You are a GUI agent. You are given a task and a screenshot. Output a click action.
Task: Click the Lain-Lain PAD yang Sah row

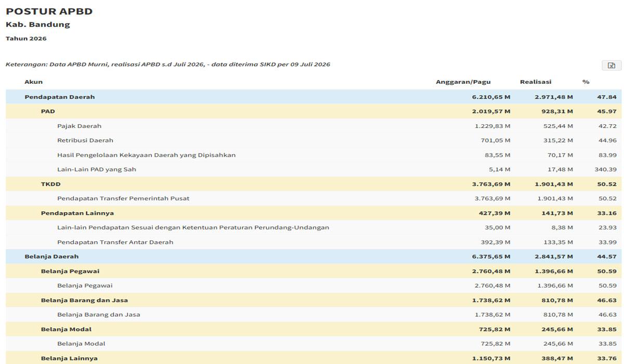[x=314, y=170]
